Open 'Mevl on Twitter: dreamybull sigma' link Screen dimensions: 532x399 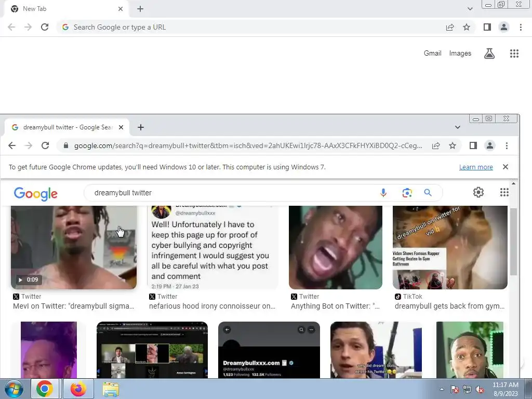coord(74,306)
